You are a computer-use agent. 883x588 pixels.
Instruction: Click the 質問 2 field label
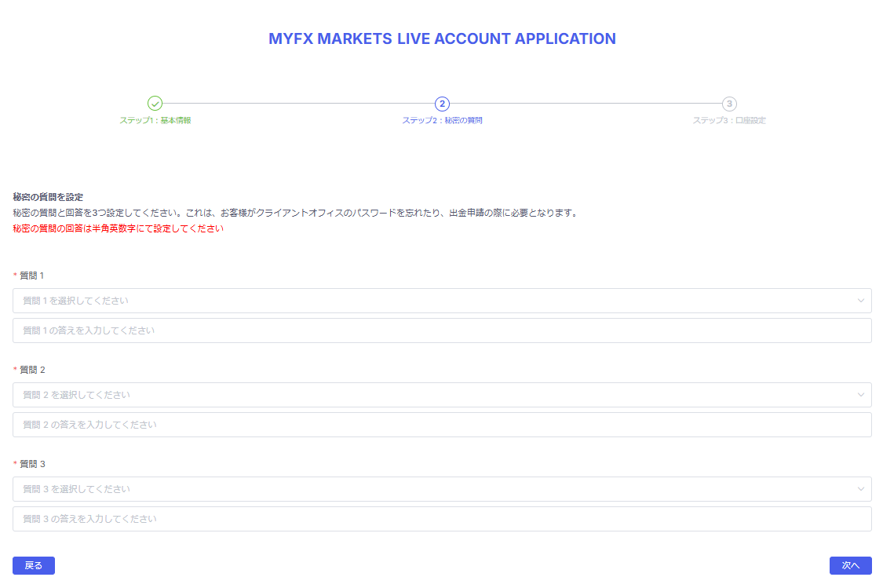click(x=32, y=370)
